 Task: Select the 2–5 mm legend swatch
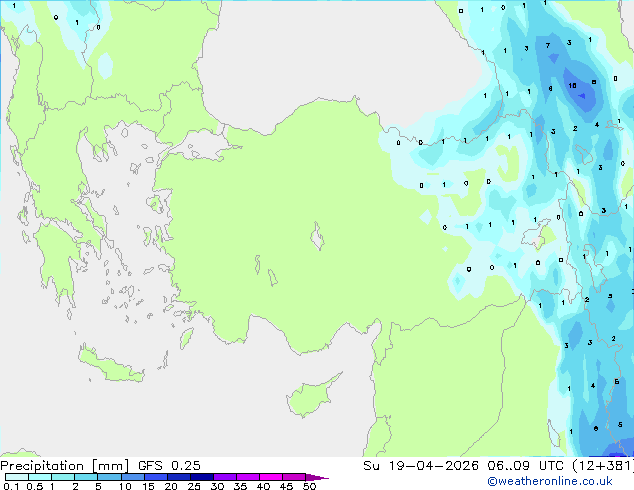coord(86,477)
